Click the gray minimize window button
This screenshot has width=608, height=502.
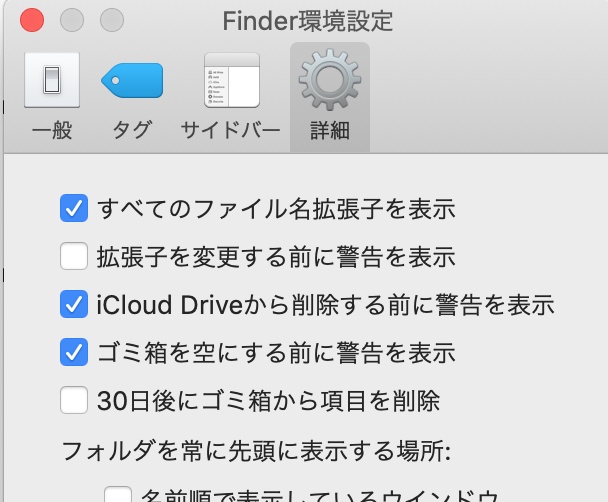pyautogui.click(x=72, y=19)
